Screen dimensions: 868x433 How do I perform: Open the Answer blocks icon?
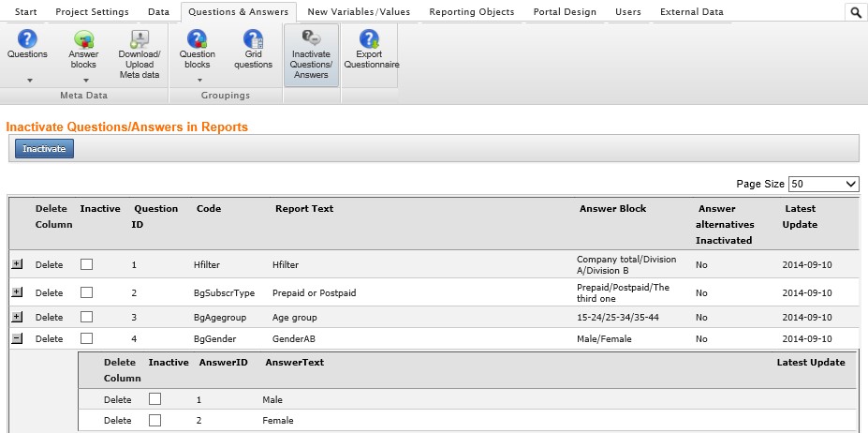click(83, 38)
